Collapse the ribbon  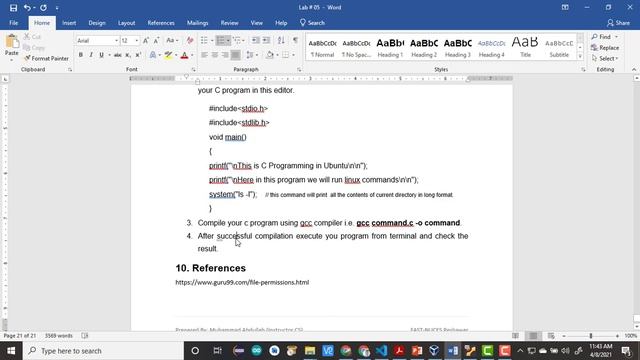(634, 69)
